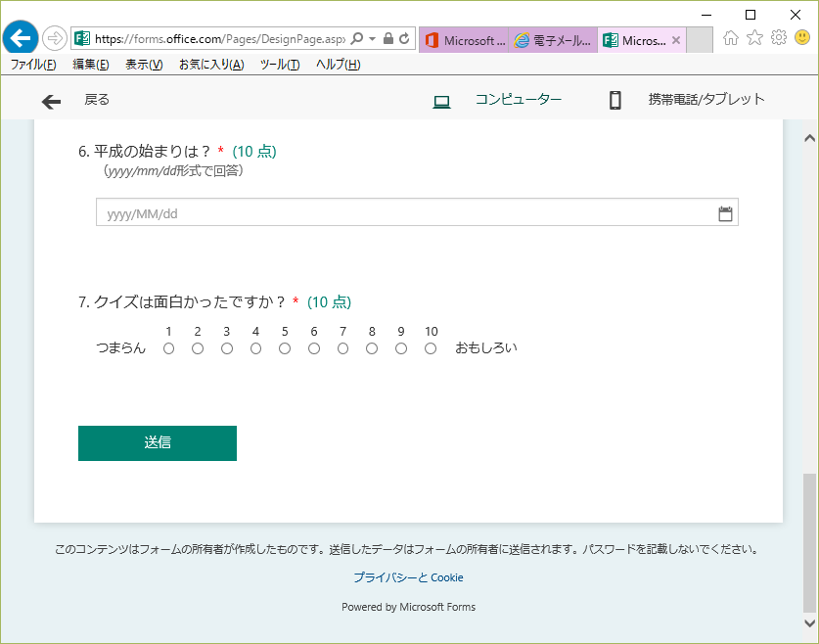Click the Forms site icon in address bar
This screenshot has width=819, height=644.
tap(82, 38)
